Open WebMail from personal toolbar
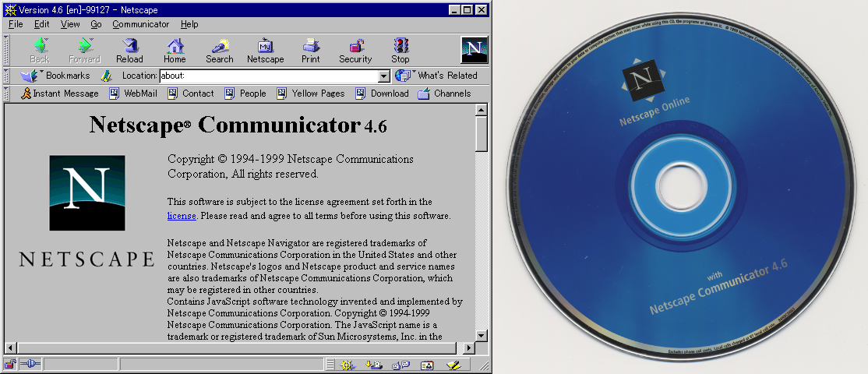Screen dimensions: 868x374 tap(133, 93)
